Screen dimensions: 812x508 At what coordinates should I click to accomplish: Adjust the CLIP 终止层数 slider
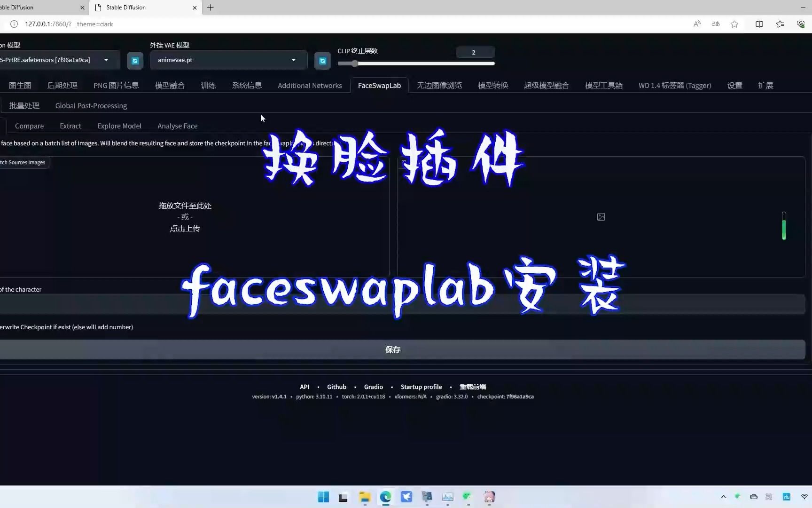click(x=355, y=63)
